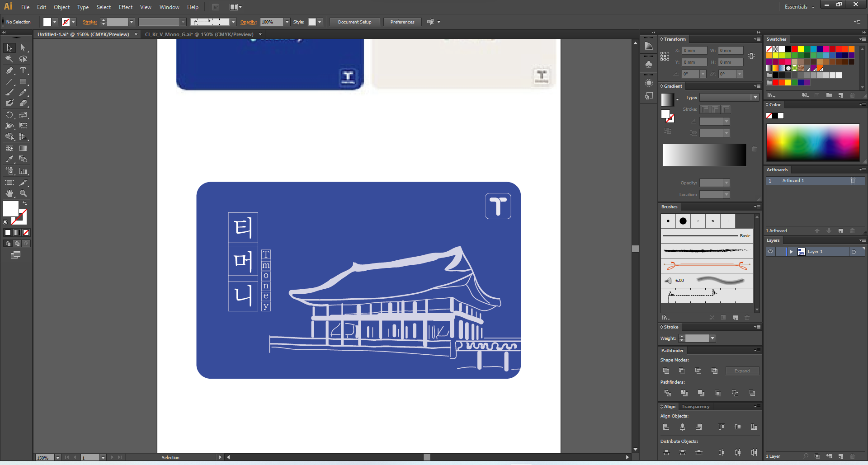Click the toolbox Fill color box

(x=11, y=209)
